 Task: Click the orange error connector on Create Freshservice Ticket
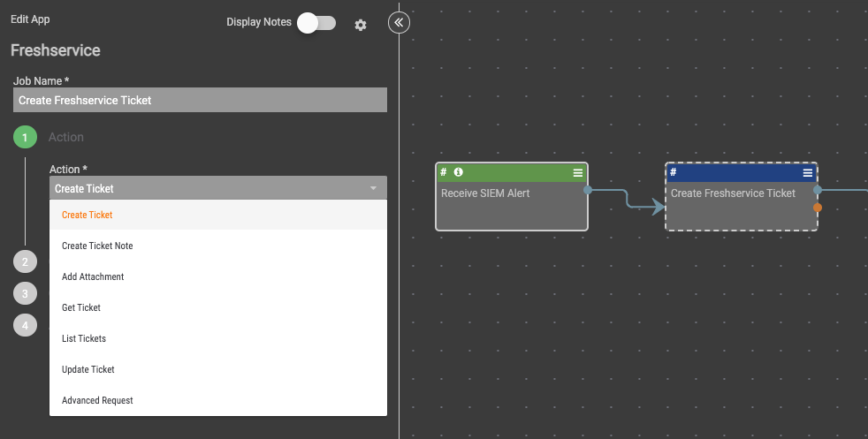pos(818,208)
